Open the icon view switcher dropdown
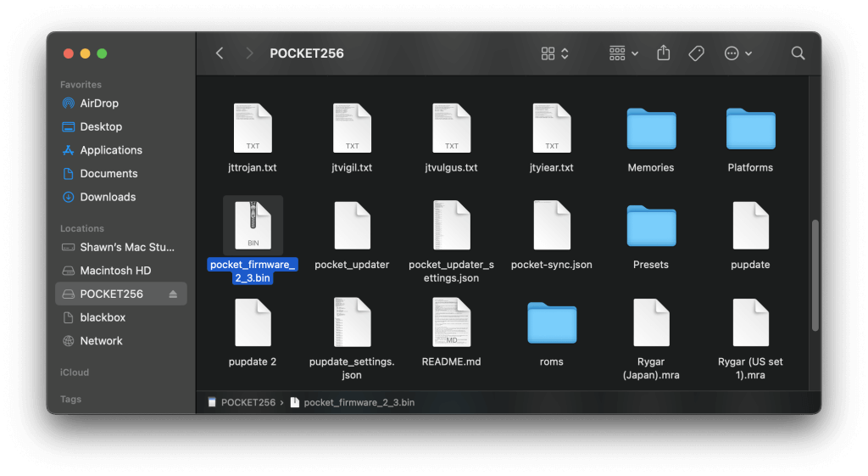Screen dimensions: 868x476 point(555,53)
